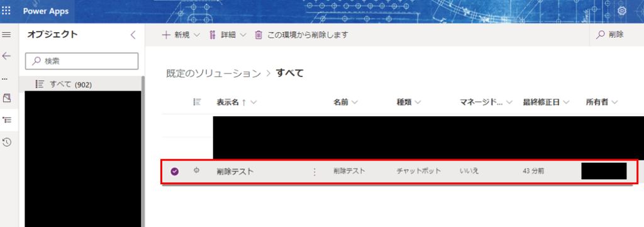This screenshot has height=227, width=644.
Task: Open the Overview icon in left rail
Action: 6,97
